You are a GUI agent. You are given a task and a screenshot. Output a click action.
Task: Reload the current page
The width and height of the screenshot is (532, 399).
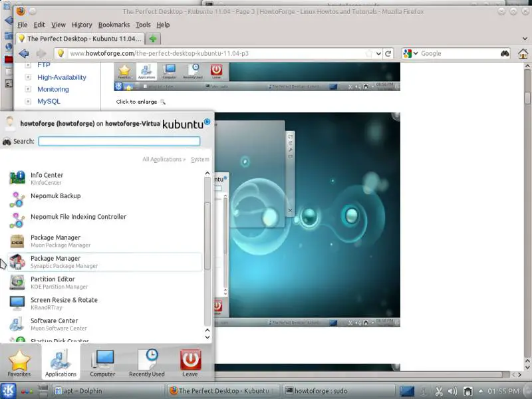388,53
